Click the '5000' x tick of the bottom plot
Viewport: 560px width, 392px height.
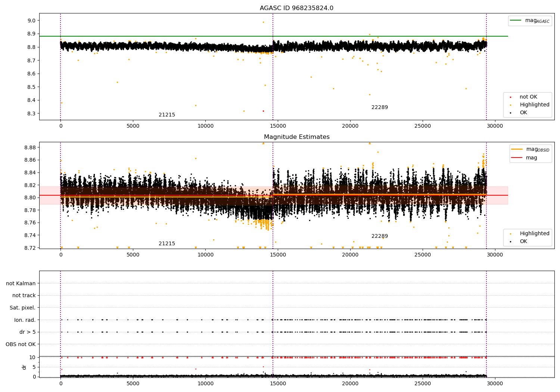tap(133, 383)
